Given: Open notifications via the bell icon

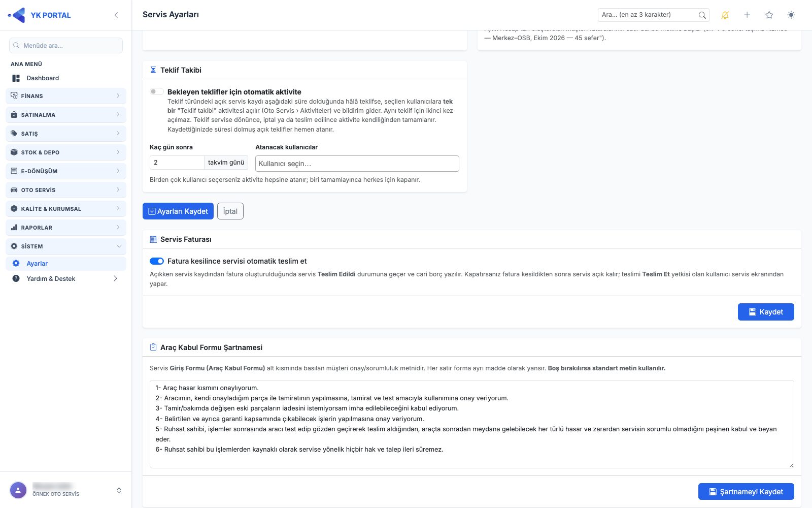Looking at the screenshot, I should (x=725, y=15).
